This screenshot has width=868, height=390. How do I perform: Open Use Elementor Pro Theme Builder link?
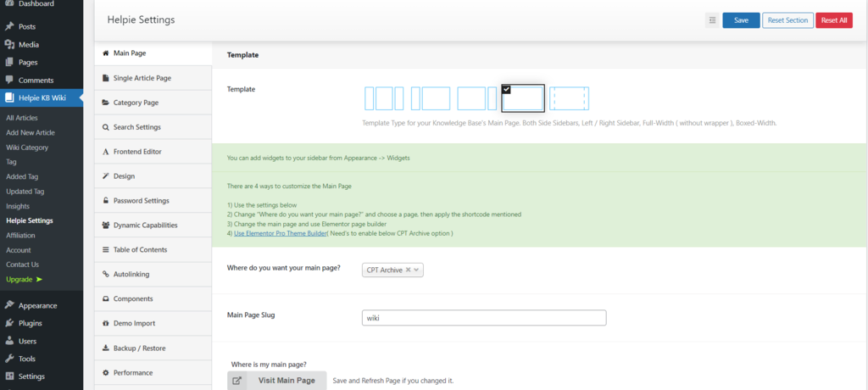[x=281, y=234]
